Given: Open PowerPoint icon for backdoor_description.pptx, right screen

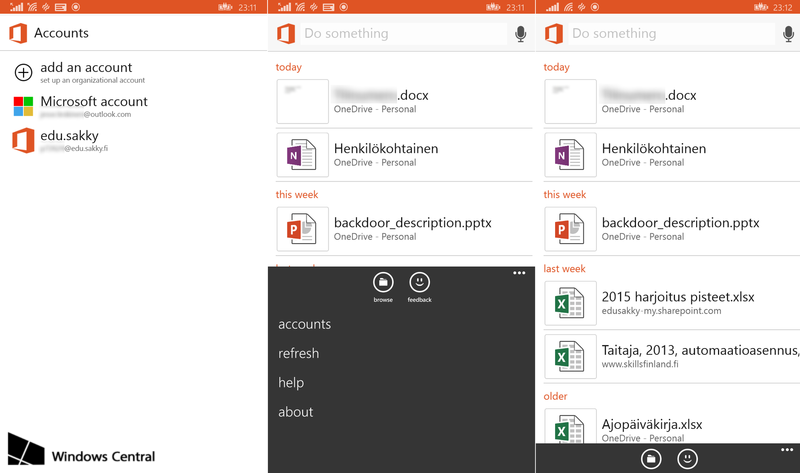Looking at the screenshot, I should tap(570, 229).
